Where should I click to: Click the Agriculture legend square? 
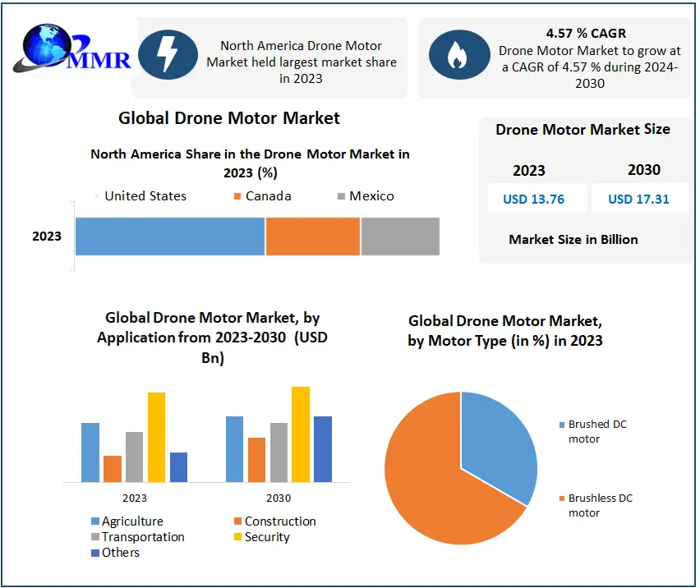click(94, 521)
